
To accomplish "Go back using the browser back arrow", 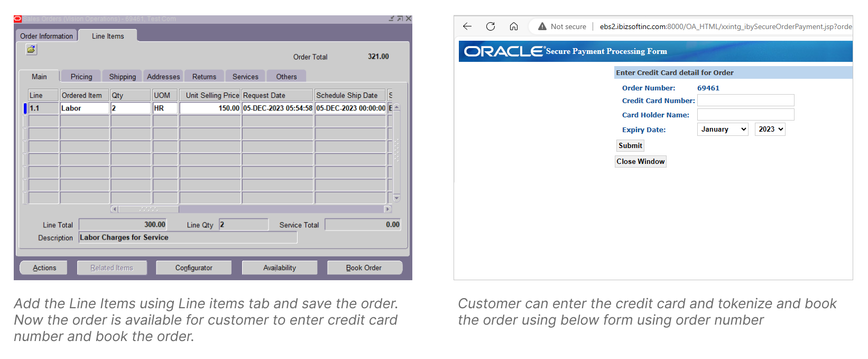I will pyautogui.click(x=467, y=26).
